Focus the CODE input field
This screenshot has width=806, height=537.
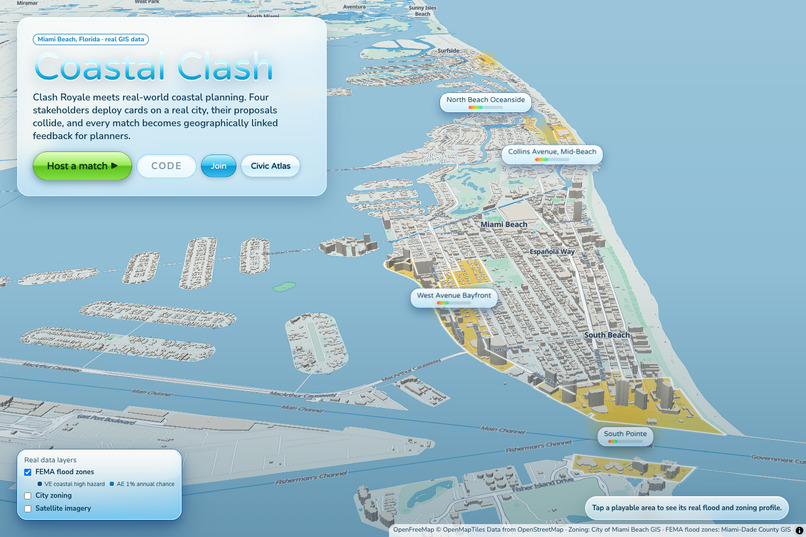point(166,166)
